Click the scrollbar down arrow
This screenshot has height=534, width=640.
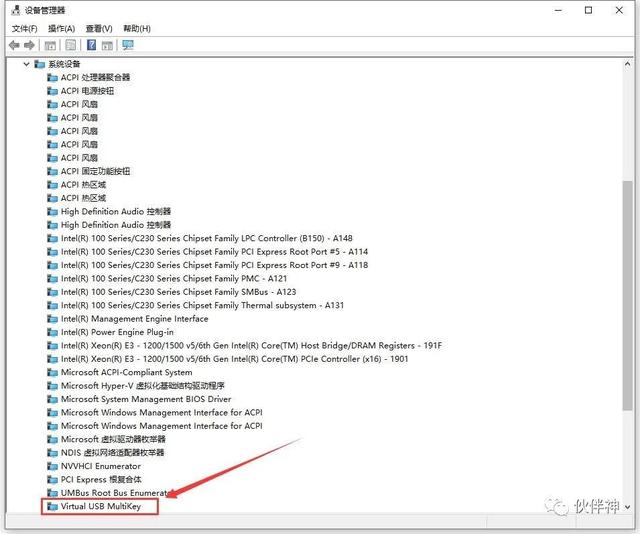tap(627, 507)
